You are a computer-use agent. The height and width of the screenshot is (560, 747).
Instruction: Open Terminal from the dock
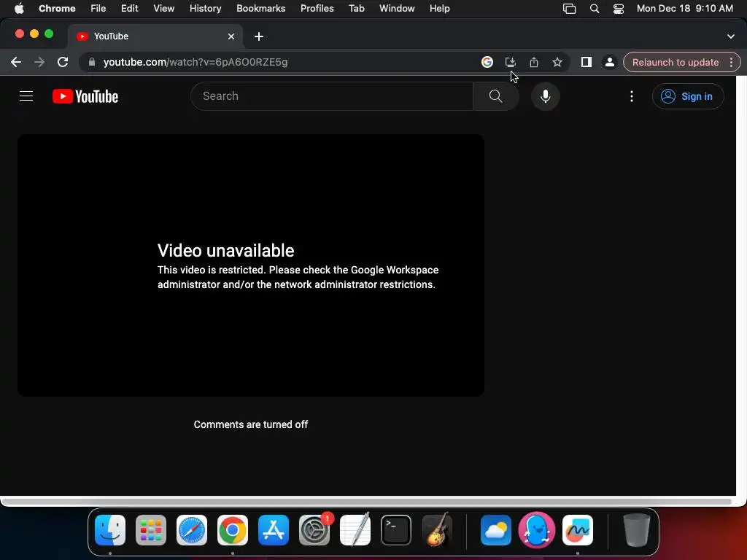396,530
